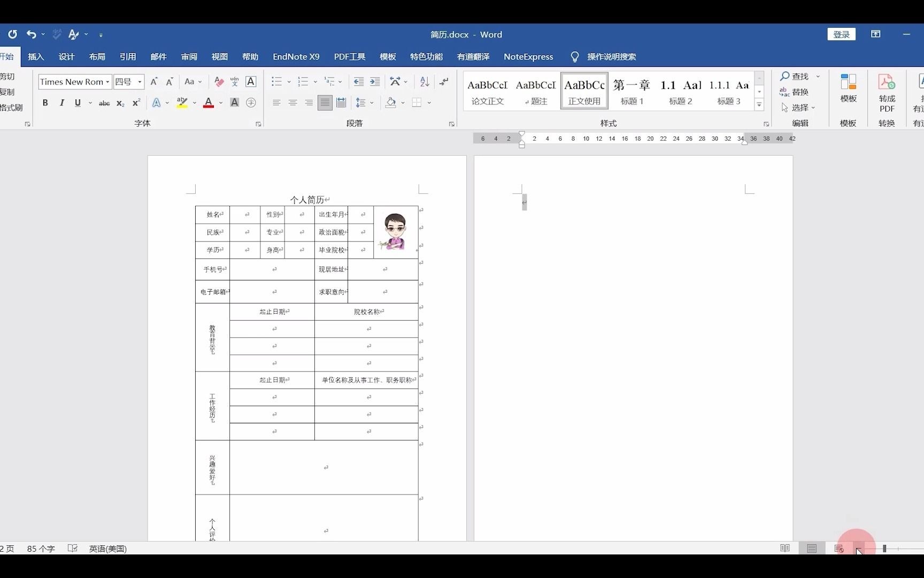924x578 pixels.
Task: Open the 设计 tab
Action: click(66, 57)
